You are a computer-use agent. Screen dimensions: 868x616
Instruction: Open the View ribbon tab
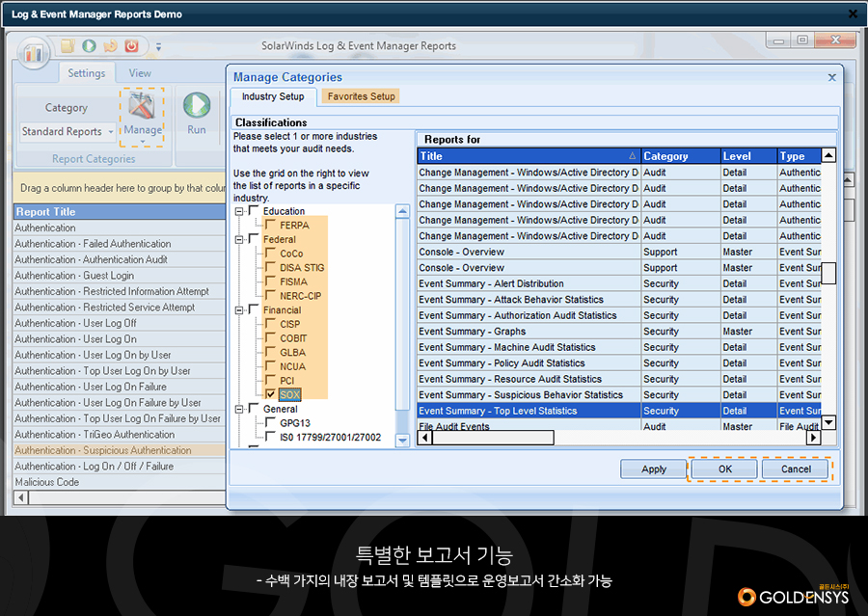pyautogui.click(x=140, y=73)
